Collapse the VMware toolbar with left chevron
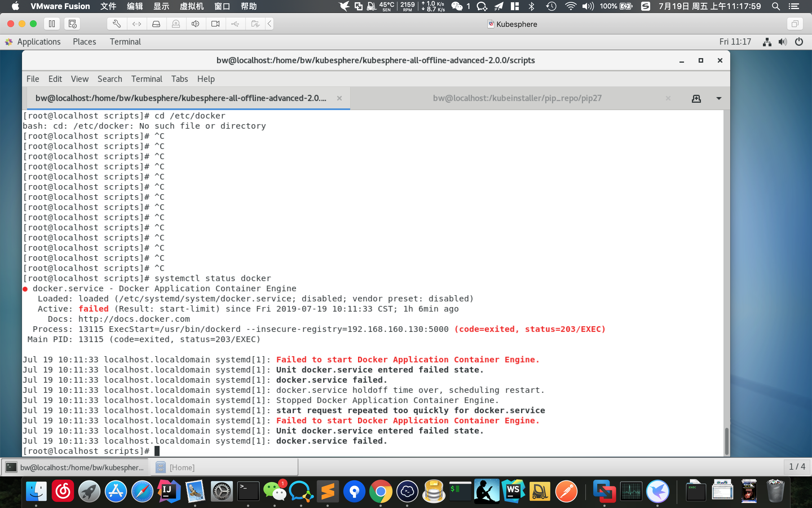This screenshot has height=508, width=812. [x=270, y=24]
